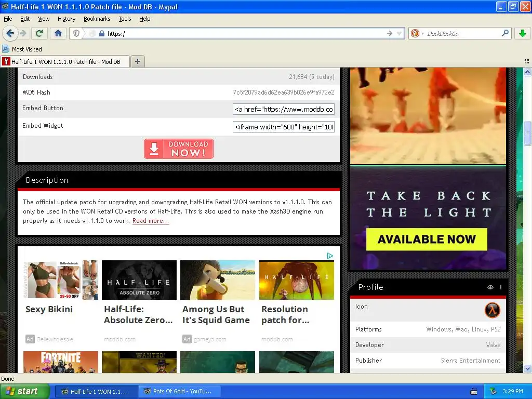Open the Resolution patch headcrab thumbnail
This screenshot has height=399, width=532.
pos(297,280)
